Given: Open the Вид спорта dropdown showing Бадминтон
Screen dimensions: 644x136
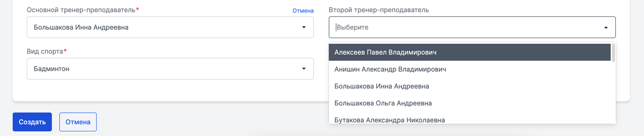Looking at the screenshot, I should (x=170, y=69).
